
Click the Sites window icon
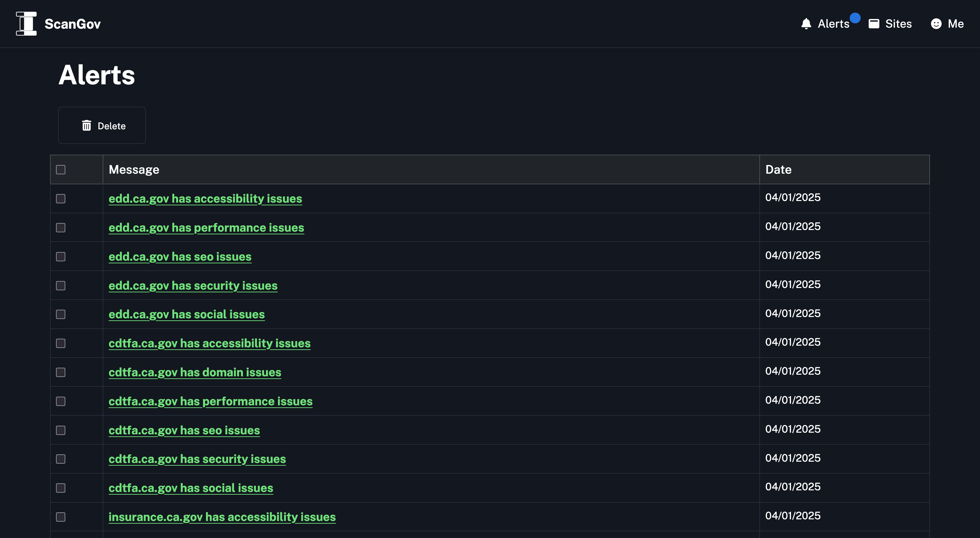pyautogui.click(x=873, y=24)
